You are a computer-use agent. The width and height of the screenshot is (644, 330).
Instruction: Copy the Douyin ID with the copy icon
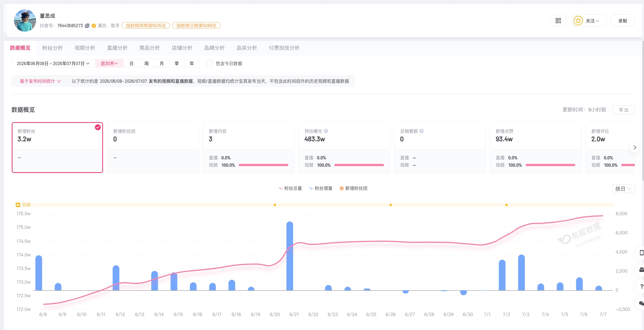[87, 26]
